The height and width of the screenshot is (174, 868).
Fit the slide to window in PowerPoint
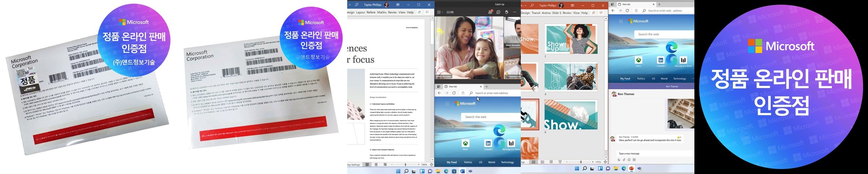606,162
